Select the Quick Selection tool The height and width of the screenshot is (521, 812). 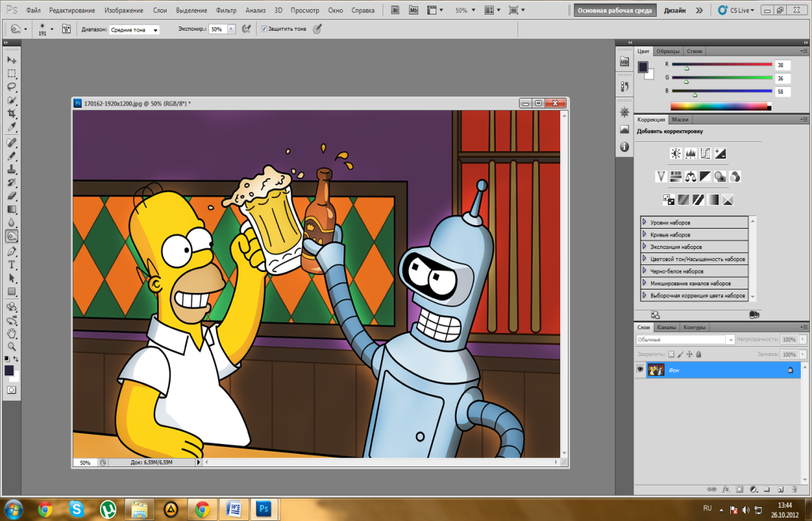click(11, 100)
